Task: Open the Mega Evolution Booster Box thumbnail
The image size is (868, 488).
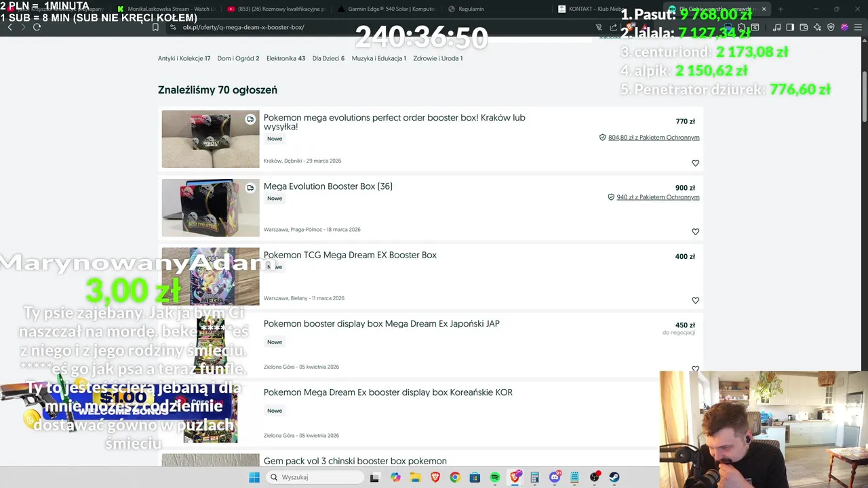Action: click(x=210, y=207)
